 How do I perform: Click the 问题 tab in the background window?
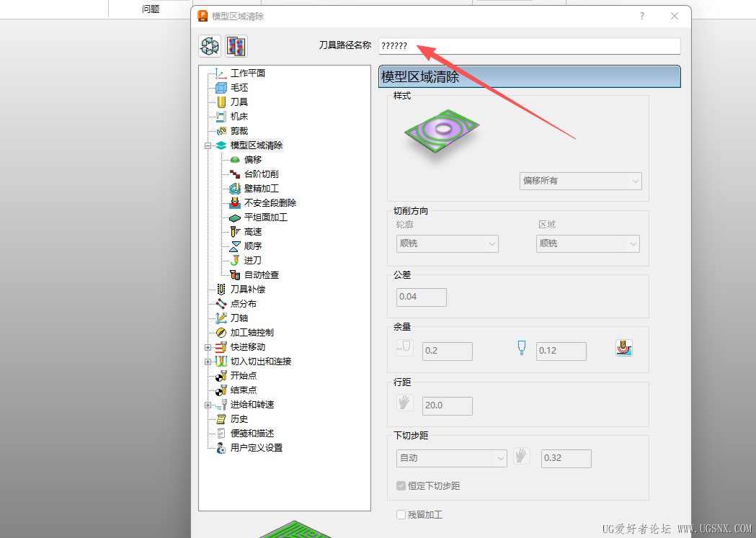point(151,9)
